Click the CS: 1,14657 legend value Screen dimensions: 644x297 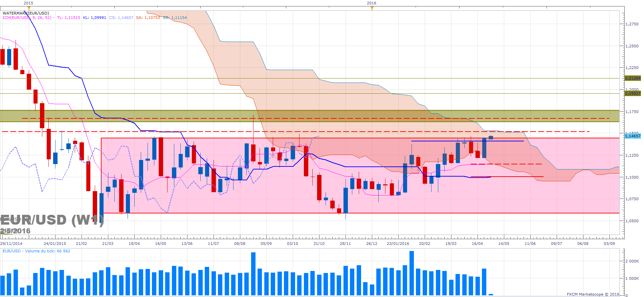click(121, 18)
